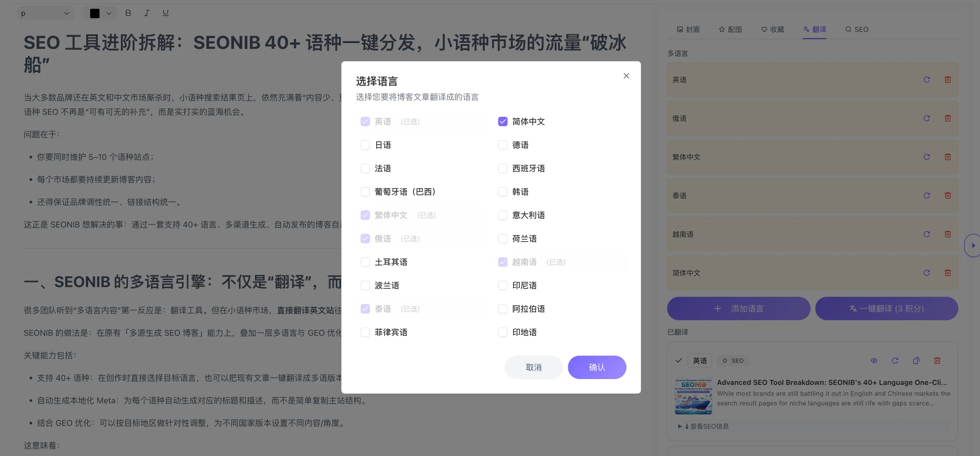The width and height of the screenshot is (980, 456).
Task: Toggle underline formatting in the toolbar
Action: click(165, 13)
